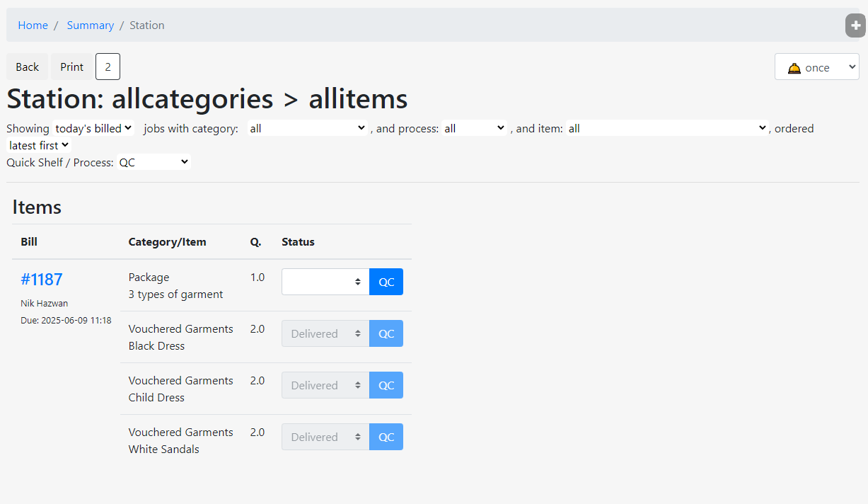Viewport: 868px width, 504px height.
Task: Click QC button for Black Dress
Action: pyautogui.click(x=386, y=333)
